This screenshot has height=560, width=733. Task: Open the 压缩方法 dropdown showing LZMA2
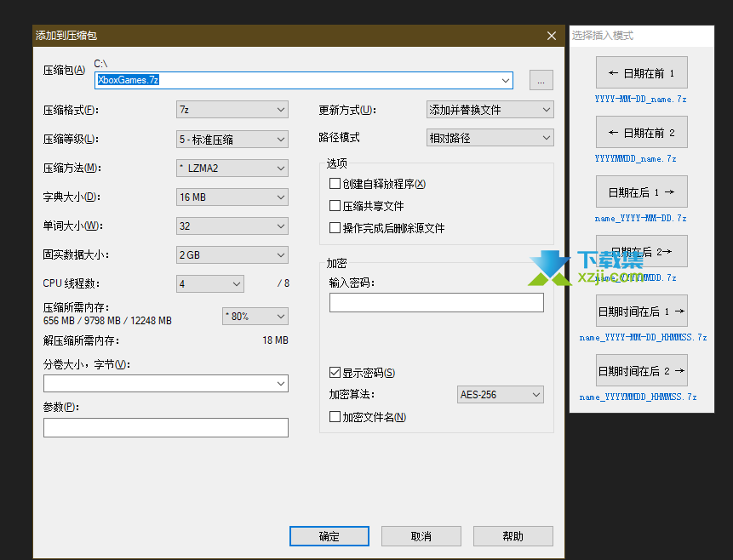pos(232,168)
